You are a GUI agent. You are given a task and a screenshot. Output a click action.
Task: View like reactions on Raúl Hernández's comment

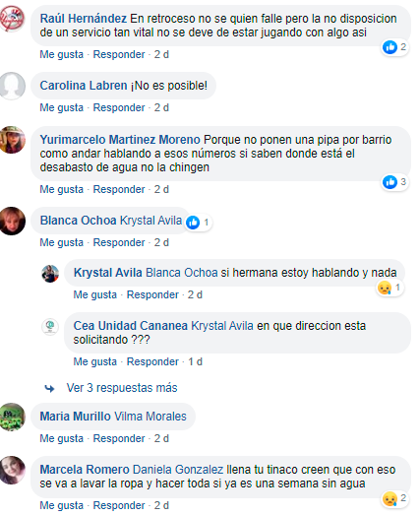(x=394, y=47)
